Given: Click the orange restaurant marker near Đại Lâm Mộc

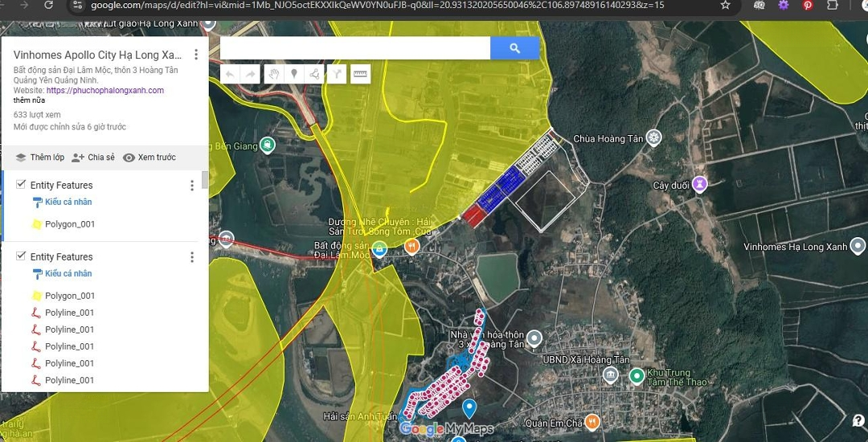Looking at the screenshot, I should pyautogui.click(x=411, y=246).
